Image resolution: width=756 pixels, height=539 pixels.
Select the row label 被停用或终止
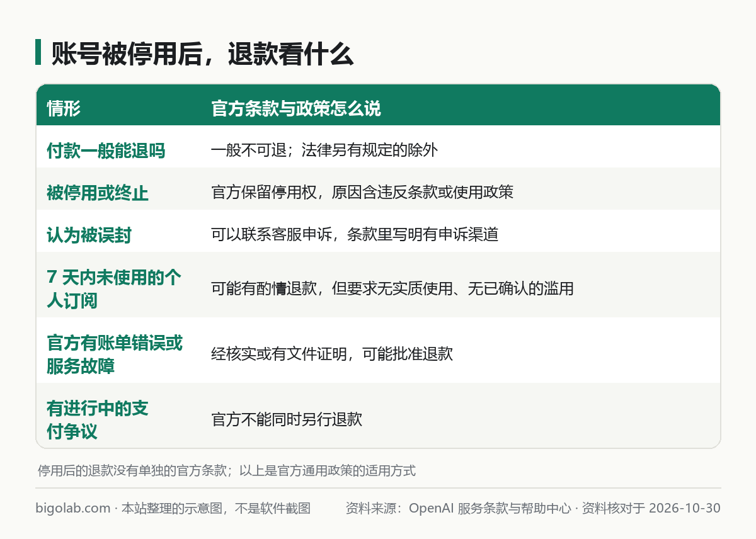coord(98,193)
